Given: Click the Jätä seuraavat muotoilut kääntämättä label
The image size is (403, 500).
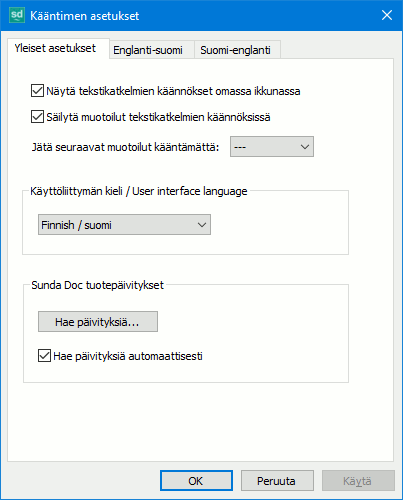Looking at the screenshot, I should [x=125, y=147].
